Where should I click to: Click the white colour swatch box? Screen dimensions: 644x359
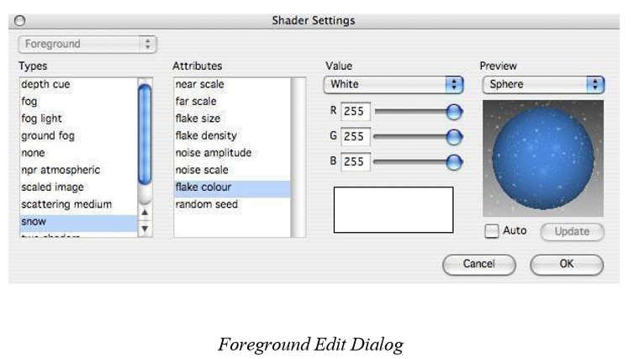coord(393,210)
